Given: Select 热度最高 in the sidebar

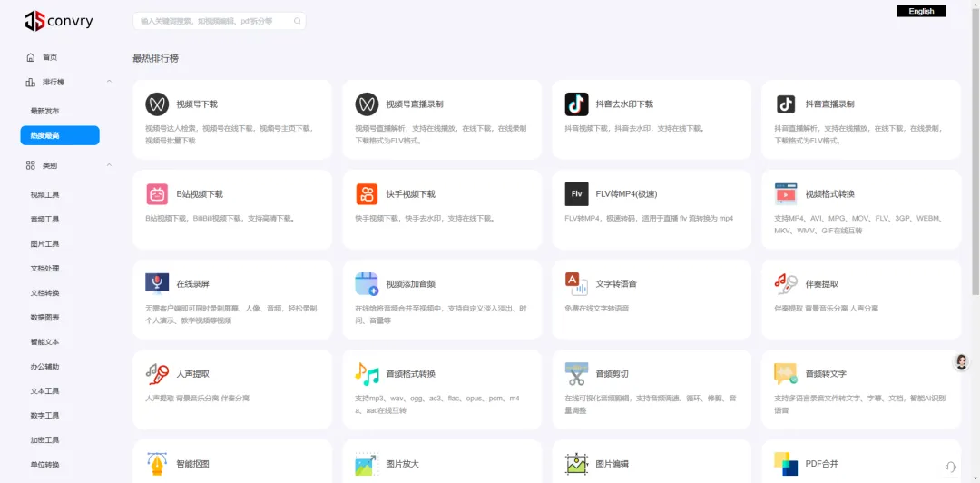Looking at the screenshot, I should point(59,136).
